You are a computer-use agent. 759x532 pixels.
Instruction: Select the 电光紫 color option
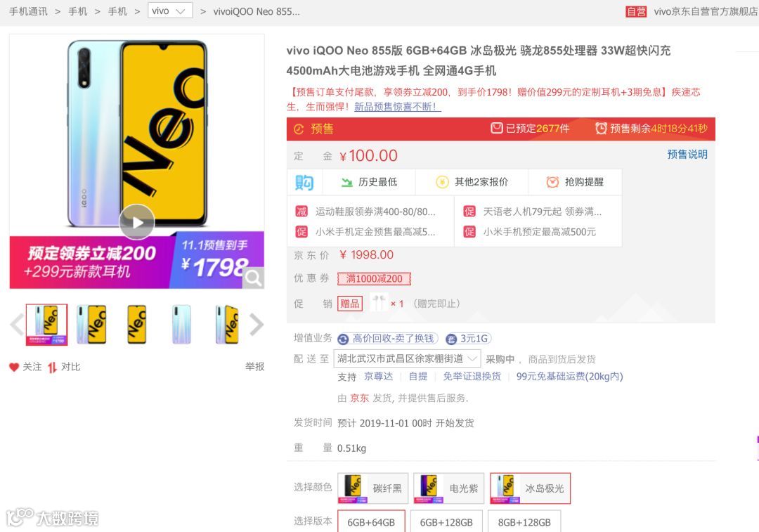pyautogui.click(x=448, y=488)
